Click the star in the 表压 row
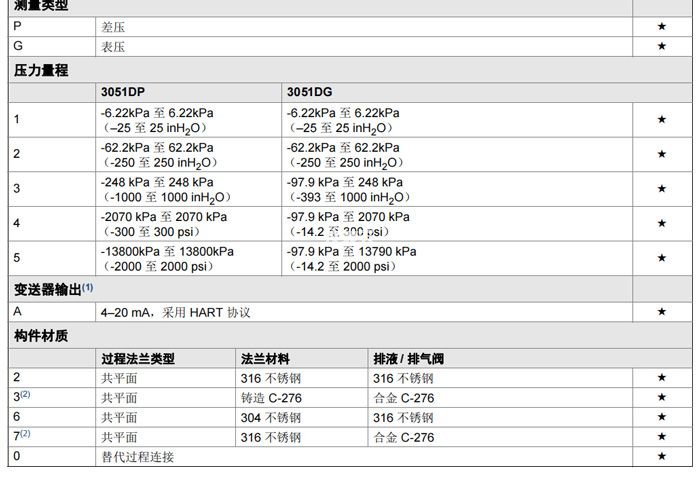The width and height of the screenshot is (700, 478). click(x=662, y=46)
